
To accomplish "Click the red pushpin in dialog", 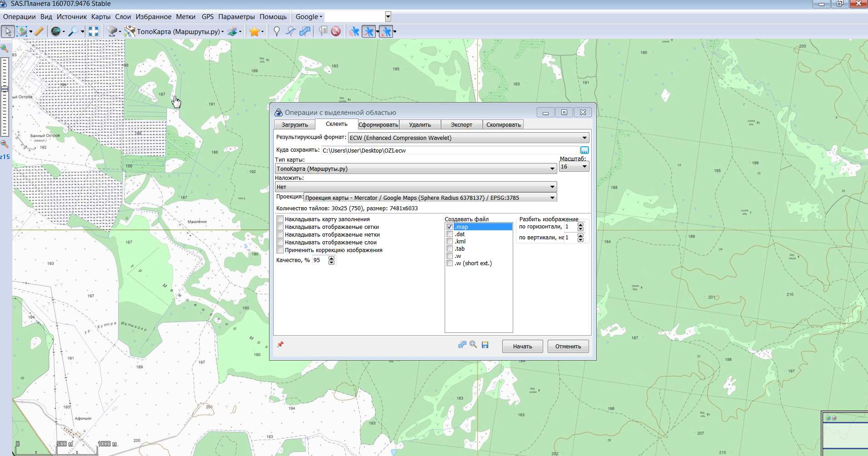I will point(280,344).
